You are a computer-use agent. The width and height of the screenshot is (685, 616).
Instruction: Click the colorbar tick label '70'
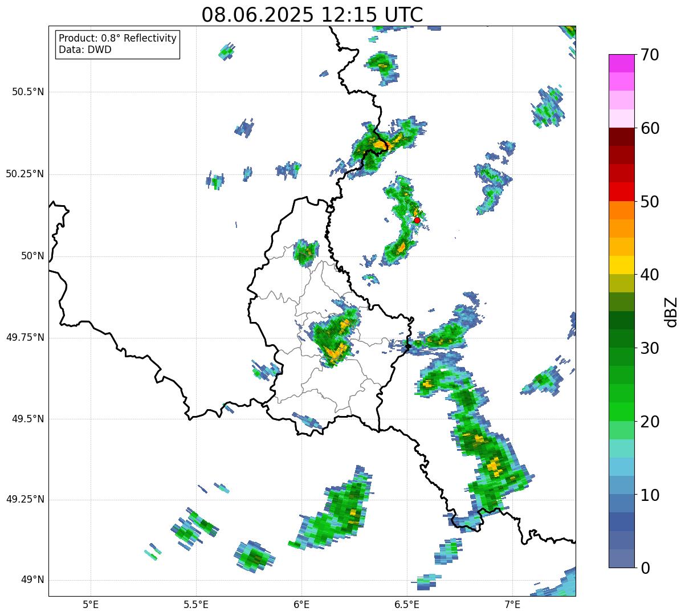[650, 55]
